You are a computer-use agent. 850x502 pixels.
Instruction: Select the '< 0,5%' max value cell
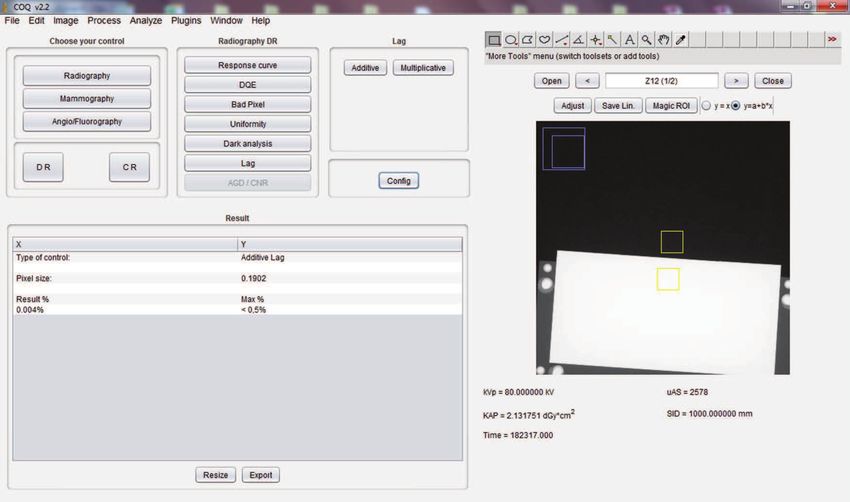253,310
